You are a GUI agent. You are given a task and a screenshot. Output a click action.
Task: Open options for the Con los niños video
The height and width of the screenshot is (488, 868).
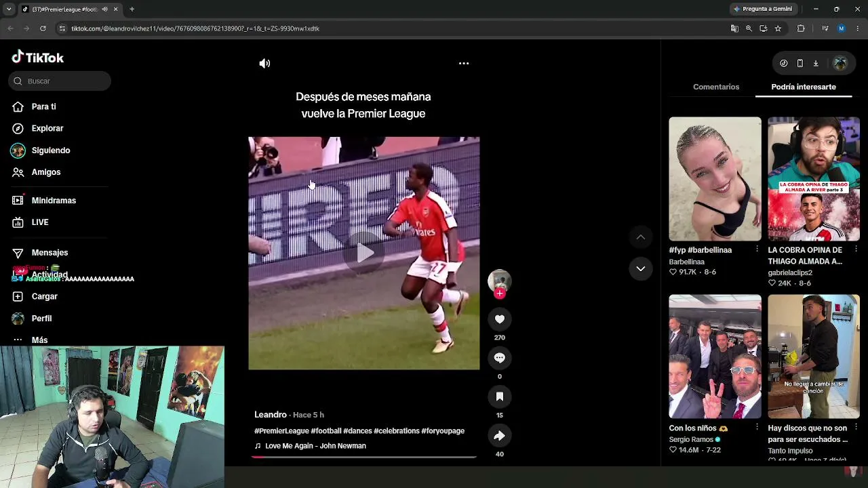pyautogui.click(x=757, y=428)
